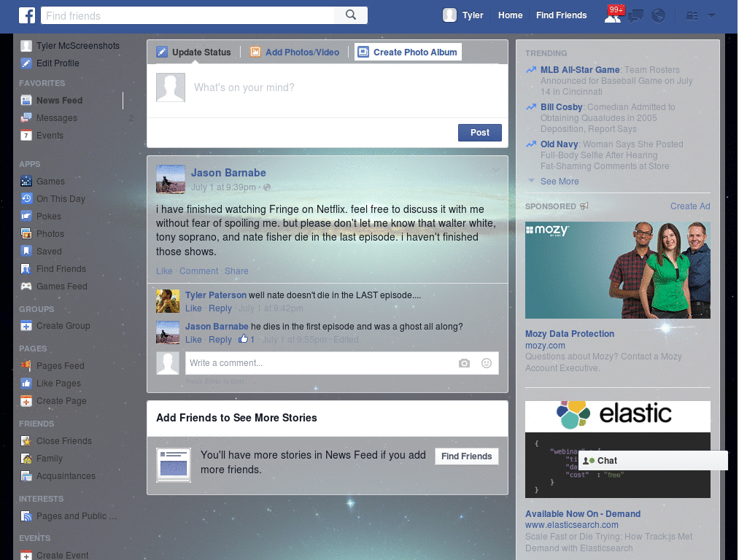
Task: Expand the account menu arrow
Action: coord(711,16)
